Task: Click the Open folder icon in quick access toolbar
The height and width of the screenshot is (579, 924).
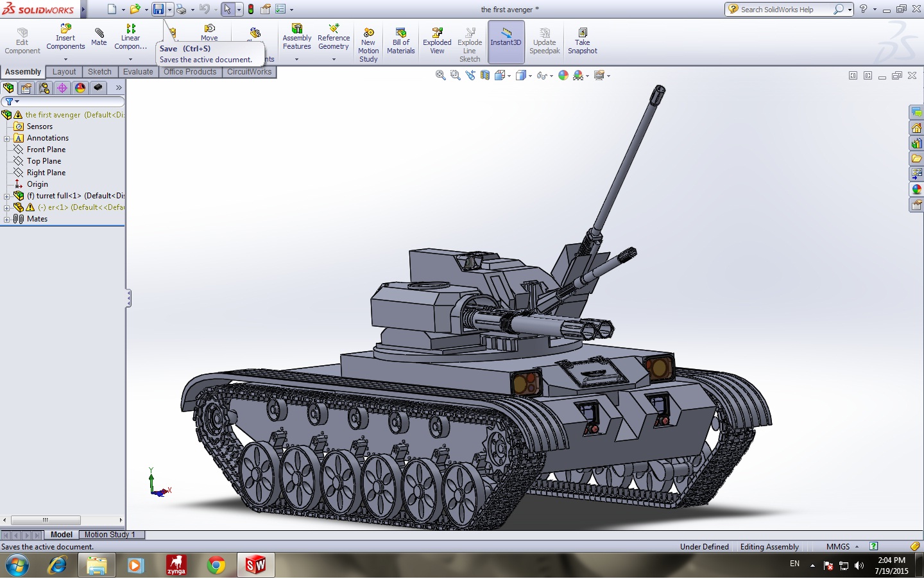Action: 135,9
